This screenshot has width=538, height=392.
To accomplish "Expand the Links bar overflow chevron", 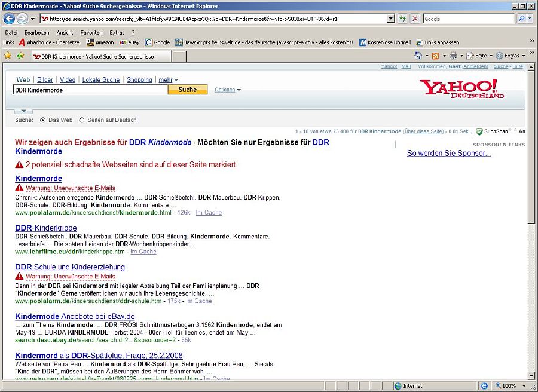I will pos(532,41).
